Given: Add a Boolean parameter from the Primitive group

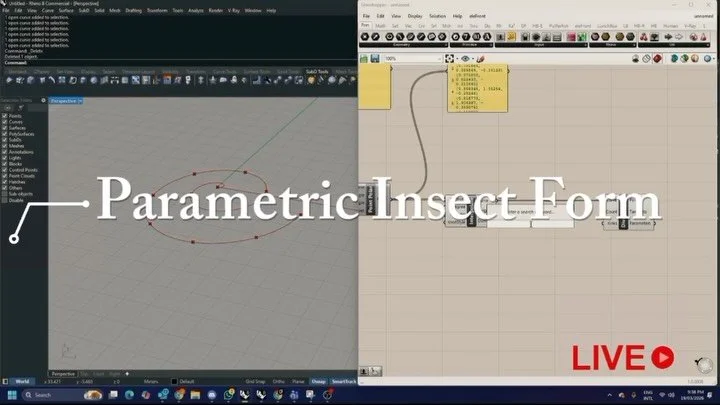Looking at the screenshot, I should (x=456, y=37).
